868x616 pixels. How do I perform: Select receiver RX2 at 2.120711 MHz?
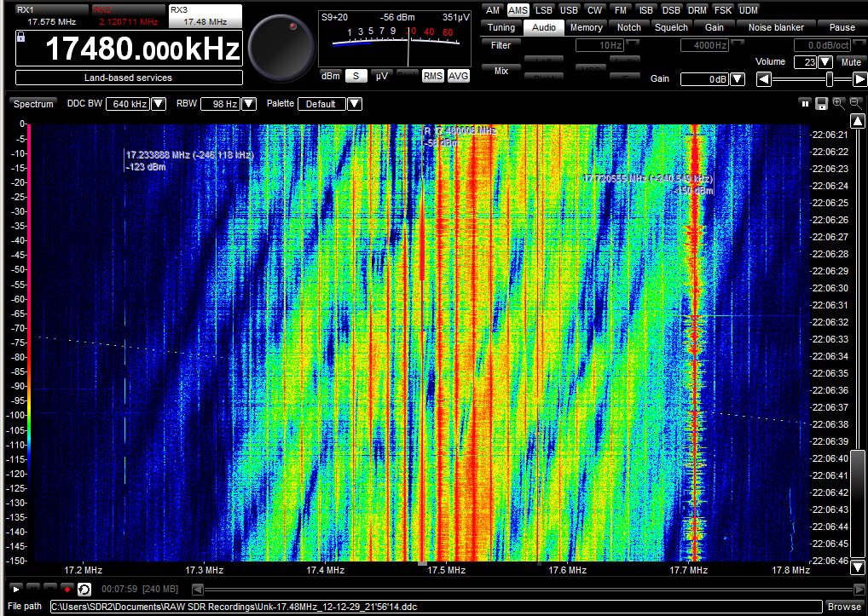pos(129,16)
